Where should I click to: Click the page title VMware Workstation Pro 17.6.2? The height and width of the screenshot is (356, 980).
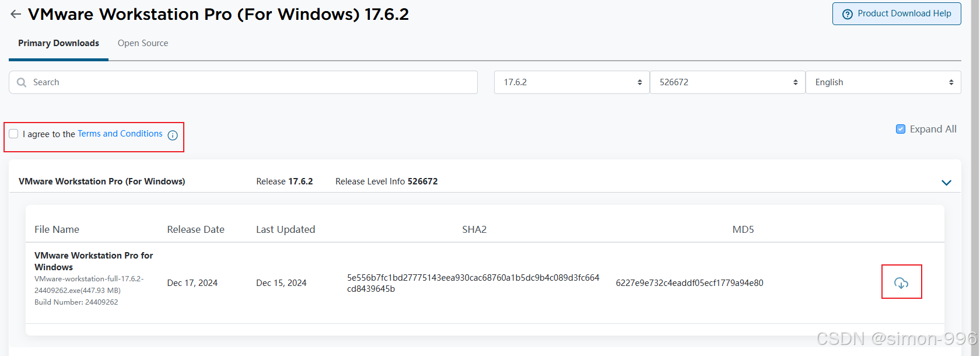click(x=218, y=14)
